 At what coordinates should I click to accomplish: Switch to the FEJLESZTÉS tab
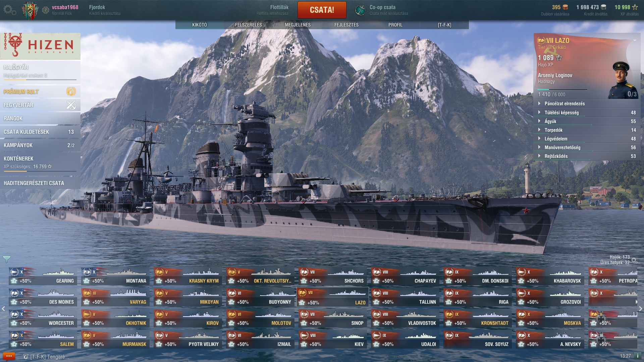click(x=346, y=25)
